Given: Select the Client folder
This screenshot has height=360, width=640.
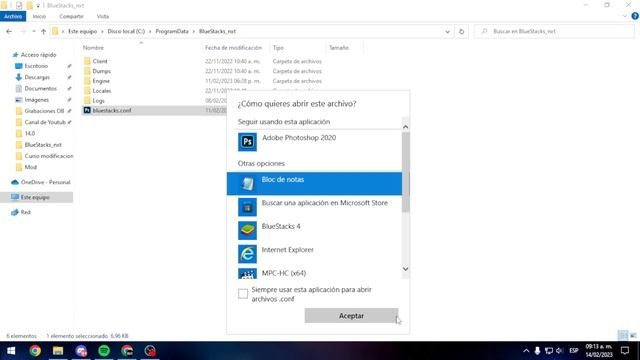Looking at the screenshot, I should coord(100,61).
